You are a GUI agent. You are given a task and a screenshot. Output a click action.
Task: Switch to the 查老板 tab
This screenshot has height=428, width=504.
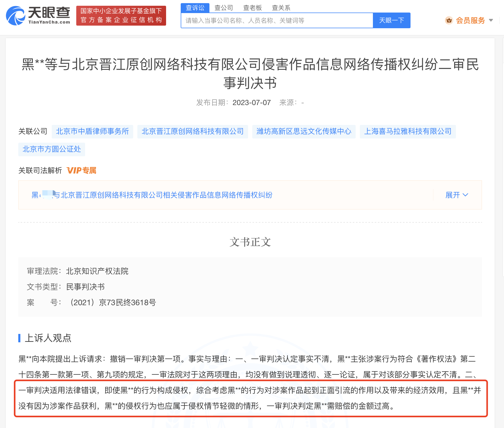pos(252,8)
